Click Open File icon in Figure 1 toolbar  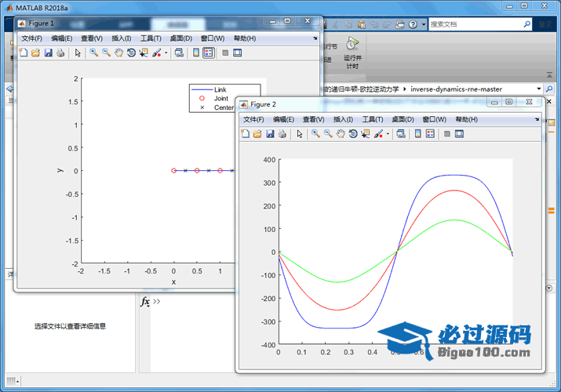click(35, 53)
